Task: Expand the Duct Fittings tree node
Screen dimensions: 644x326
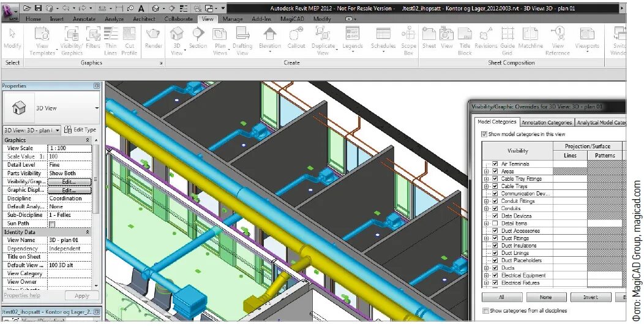Action: pyautogui.click(x=486, y=238)
